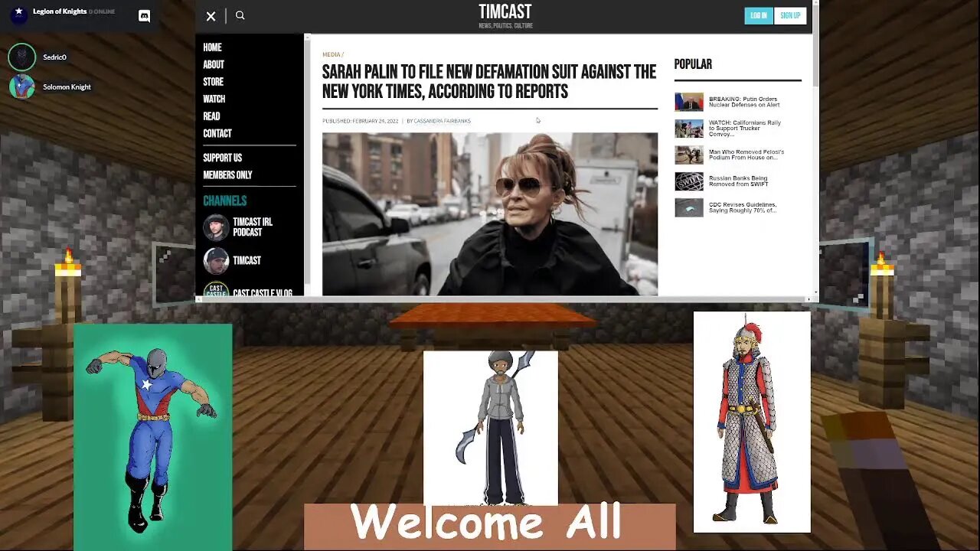Click the Log In button

coord(759,16)
